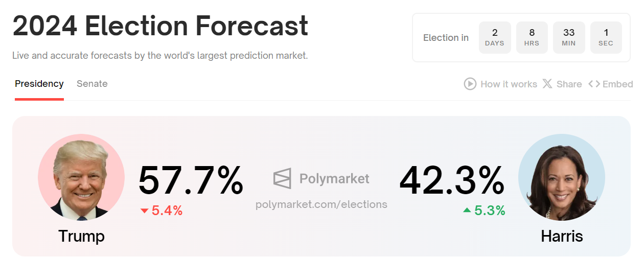
Task: Click the Embed text button
Action: pos(617,84)
